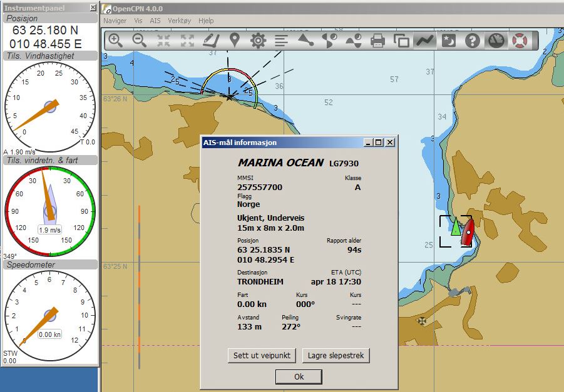The image size is (564, 392).
Task: Zoom out on the chart
Action: click(x=139, y=40)
